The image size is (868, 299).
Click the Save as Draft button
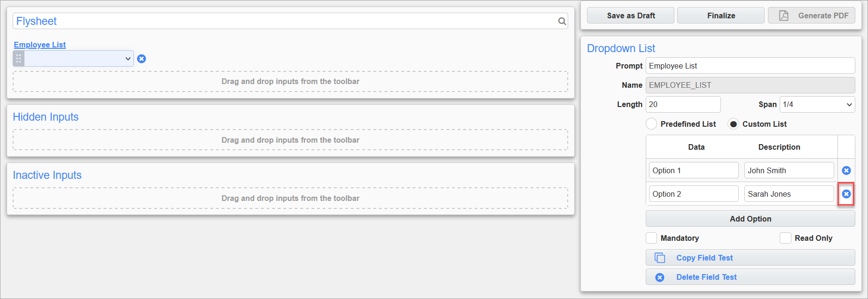630,15
